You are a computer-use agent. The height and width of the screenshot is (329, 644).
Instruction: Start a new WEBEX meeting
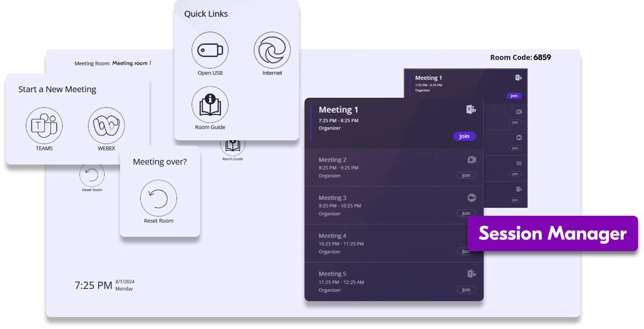106,126
